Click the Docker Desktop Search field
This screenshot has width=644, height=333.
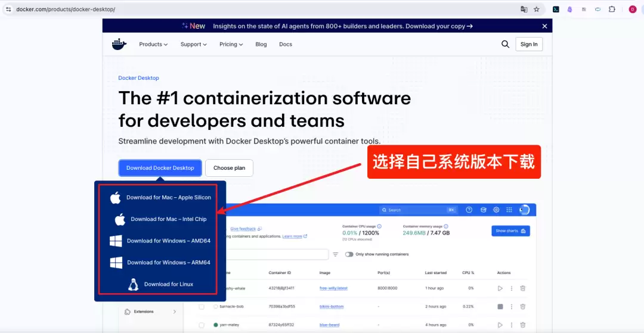click(418, 210)
